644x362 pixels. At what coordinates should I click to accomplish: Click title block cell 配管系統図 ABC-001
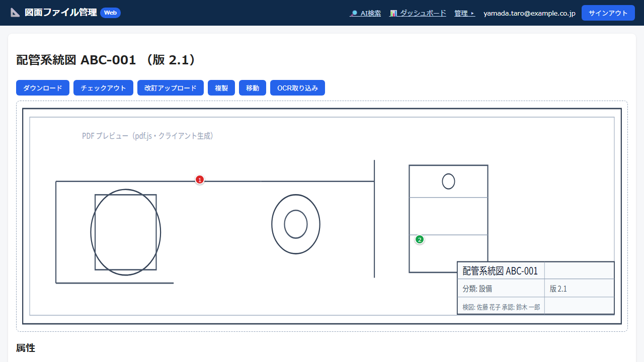tap(501, 270)
